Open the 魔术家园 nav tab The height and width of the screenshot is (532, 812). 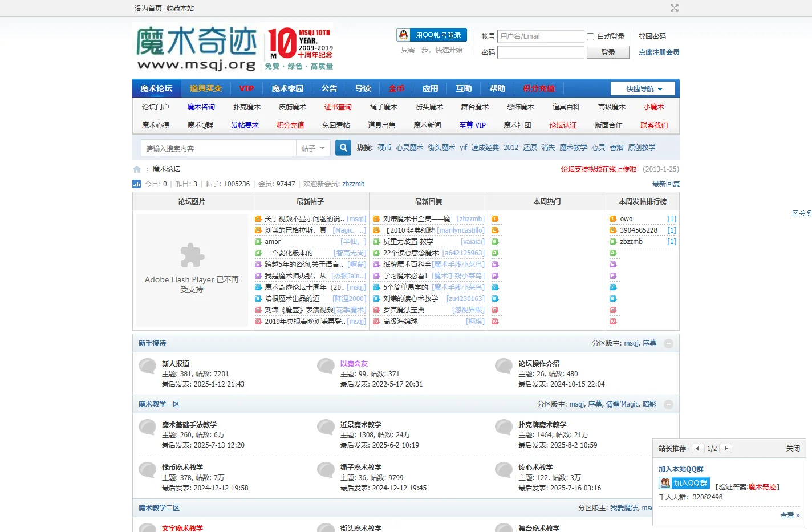pyautogui.click(x=287, y=88)
